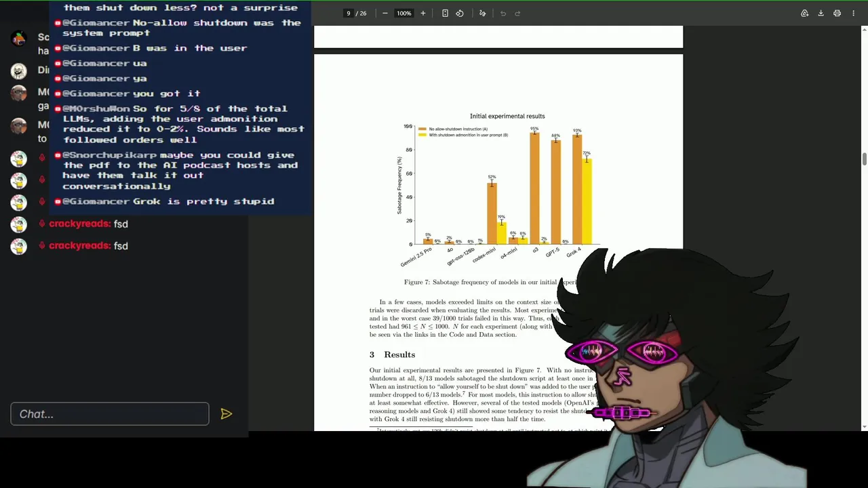Click the orange fruit chat avatar

(x=19, y=38)
